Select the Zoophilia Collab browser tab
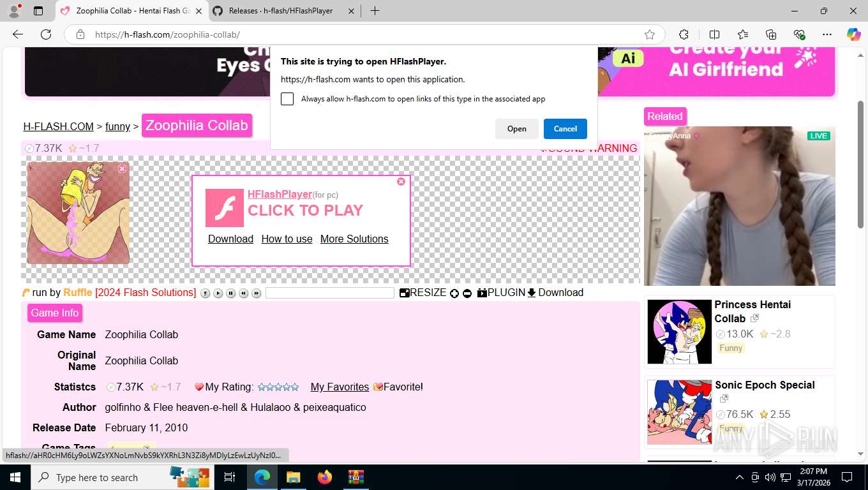Image resolution: width=868 pixels, height=490 pixels. (132, 11)
